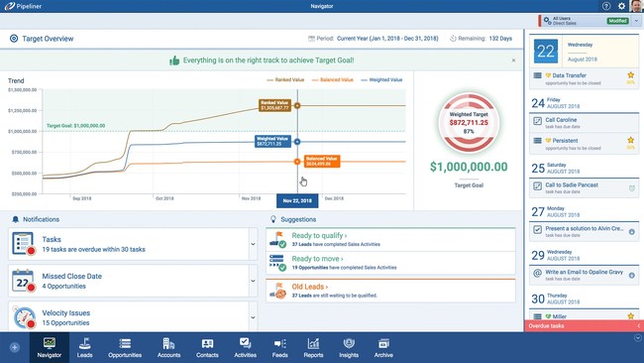Click the Ranked Value data point marker
Screen dimensions: 644x363
pos(297,106)
